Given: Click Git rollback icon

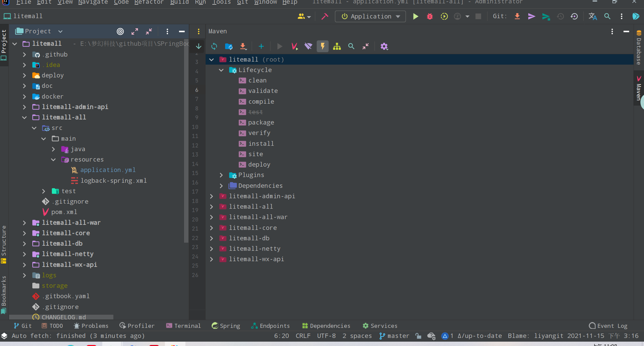Looking at the screenshot, I should click(574, 16).
